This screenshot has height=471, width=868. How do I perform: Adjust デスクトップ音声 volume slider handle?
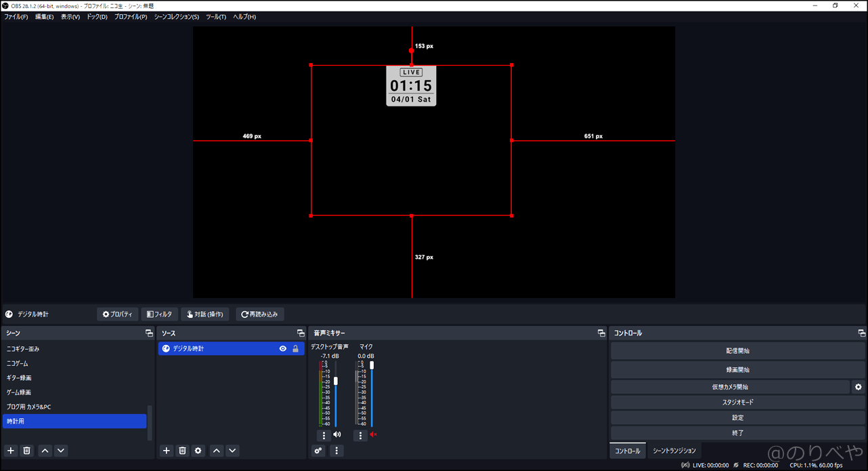tap(336, 381)
